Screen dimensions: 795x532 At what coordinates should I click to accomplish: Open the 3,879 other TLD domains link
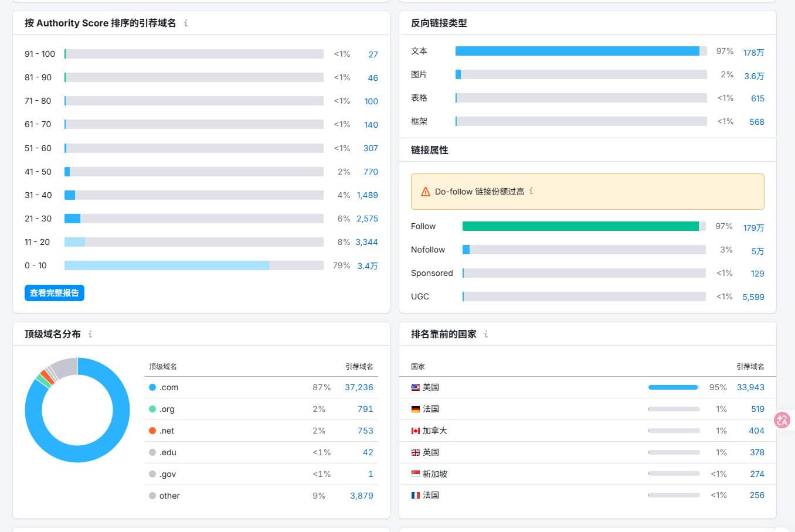tap(362, 496)
